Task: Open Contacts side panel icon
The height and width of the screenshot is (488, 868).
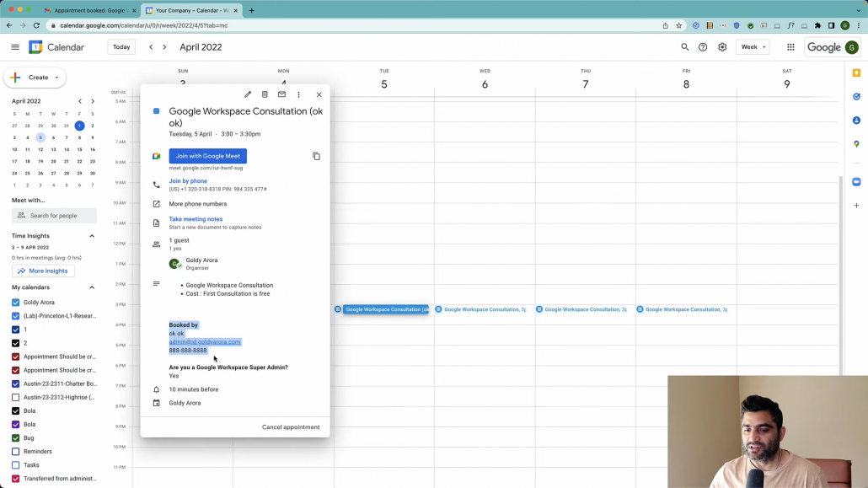Action: (856, 121)
